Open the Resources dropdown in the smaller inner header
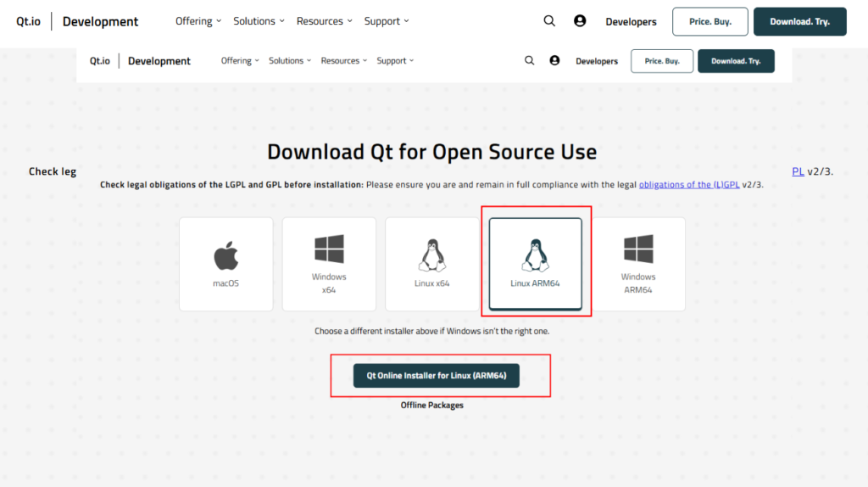This screenshot has height=487, width=868. pos(343,61)
